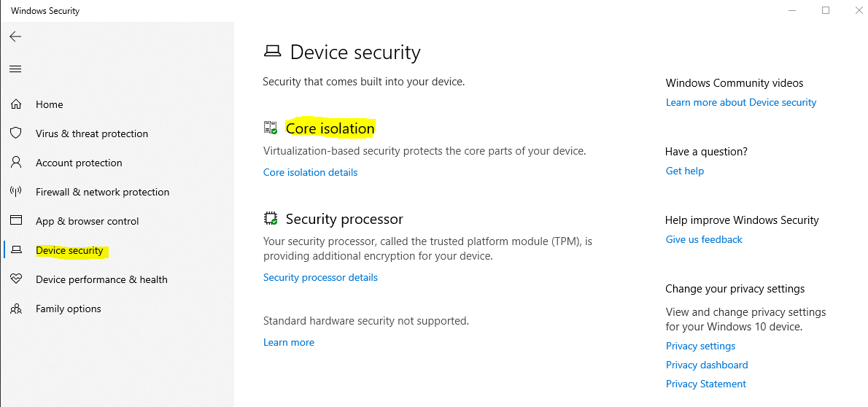The image size is (868, 407).
Task: Click the Family options people icon
Action: 16,309
